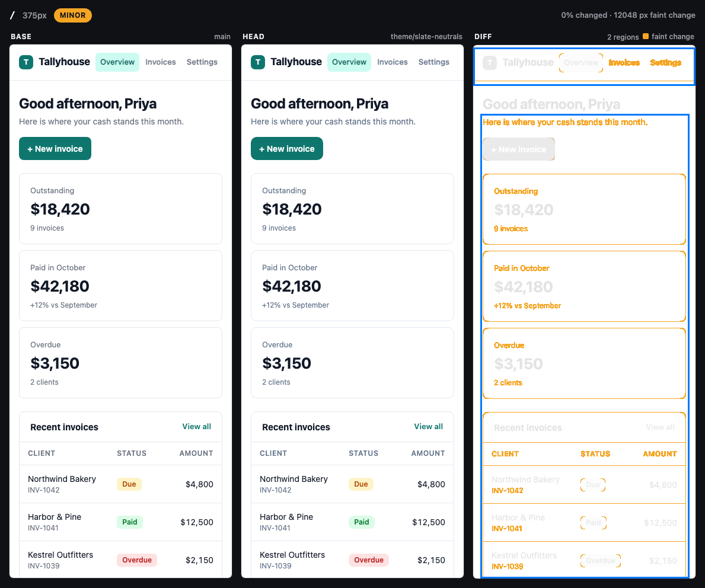Viewport: 705px width, 588px height.
Task: Click the Overdue status badge in BASE panel
Action: pos(137,560)
